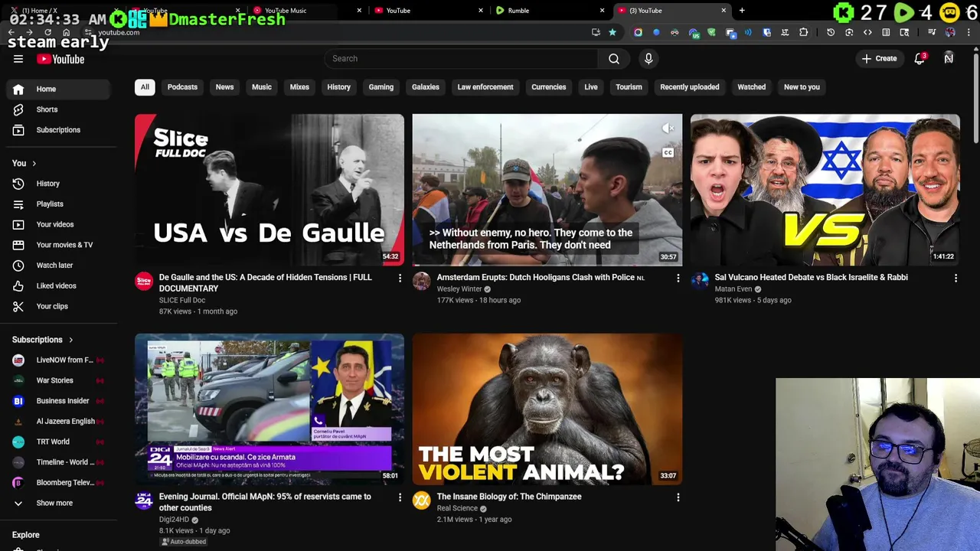This screenshot has height=551, width=980.
Task: Open Business Insider subscription
Action: pyautogui.click(x=58, y=401)
